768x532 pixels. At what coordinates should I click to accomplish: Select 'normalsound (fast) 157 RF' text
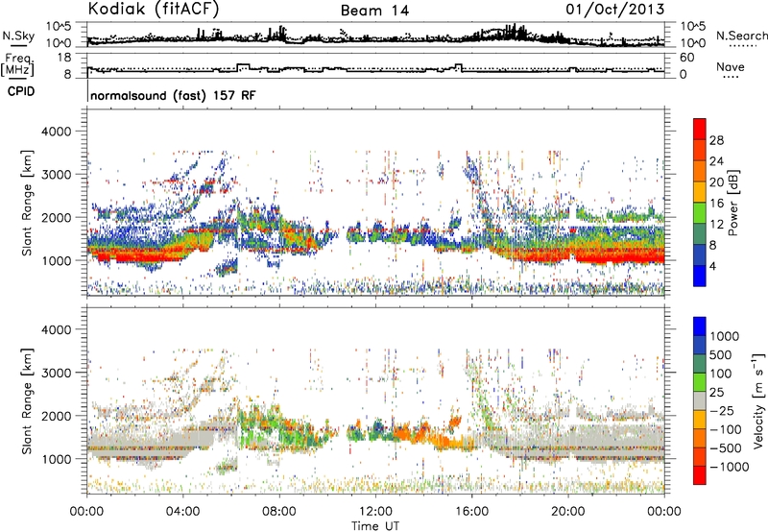(173, 95)
